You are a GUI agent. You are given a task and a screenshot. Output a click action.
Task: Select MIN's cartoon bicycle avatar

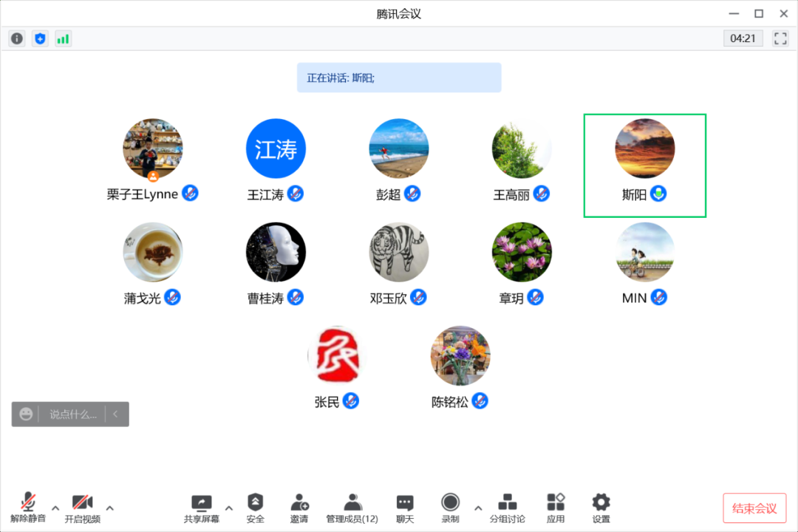point(645,252)
